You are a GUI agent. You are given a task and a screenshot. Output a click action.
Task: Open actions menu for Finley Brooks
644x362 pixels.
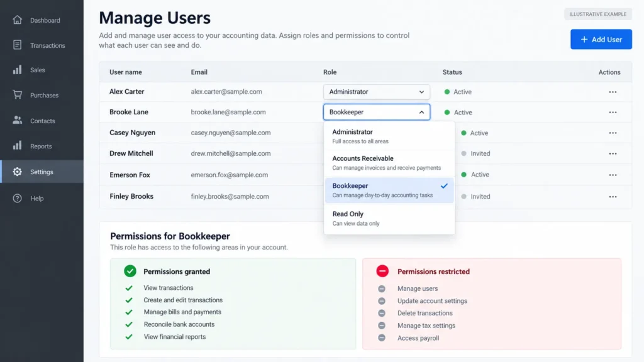613,197
